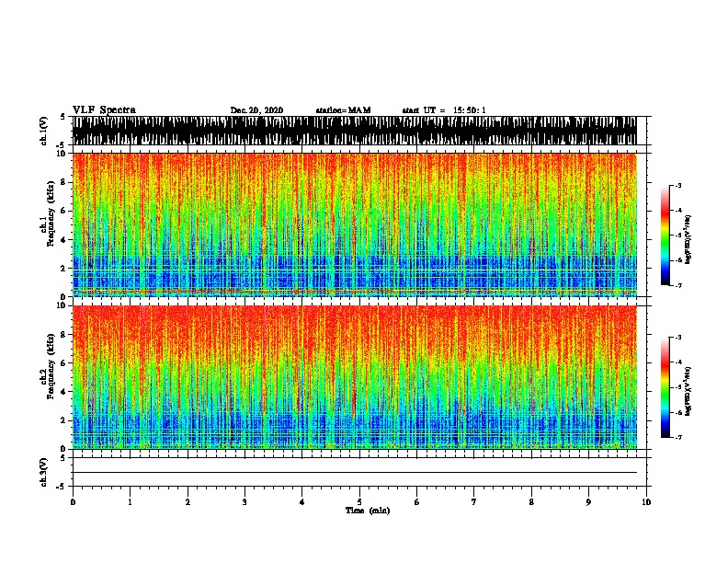728x563 pixels.
Task: Click the date text "Dec. 20, 2020"
Action: point(256,110)
